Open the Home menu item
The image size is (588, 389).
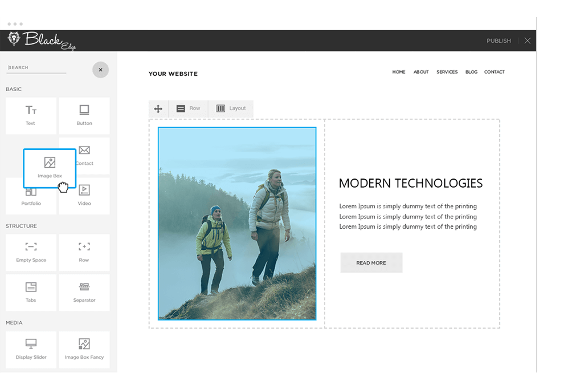[399, 72]
